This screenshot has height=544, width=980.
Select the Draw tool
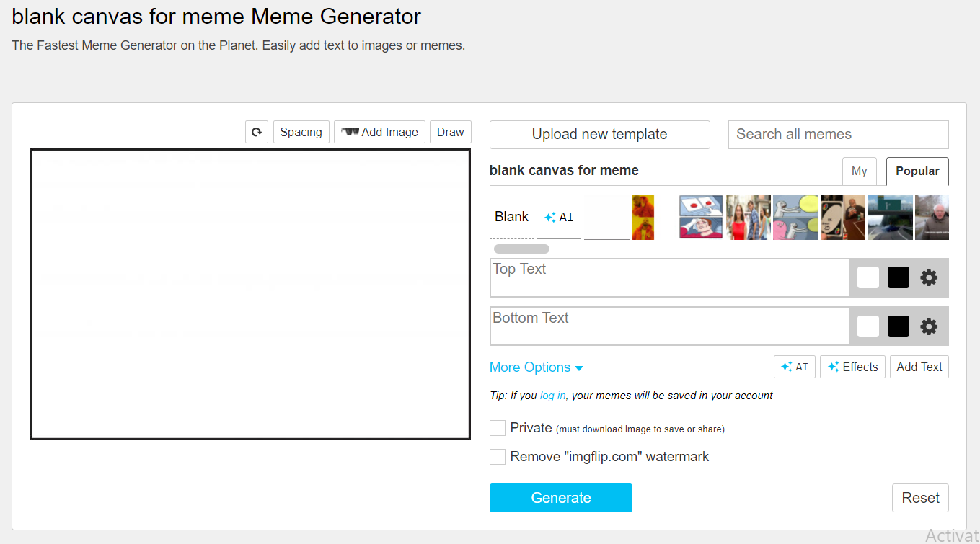(x=450, y=132)
